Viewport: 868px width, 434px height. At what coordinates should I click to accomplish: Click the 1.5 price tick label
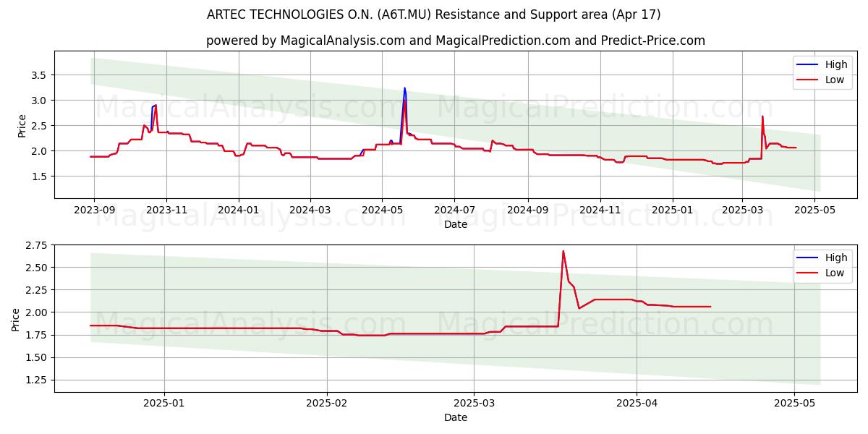[39, 176]
